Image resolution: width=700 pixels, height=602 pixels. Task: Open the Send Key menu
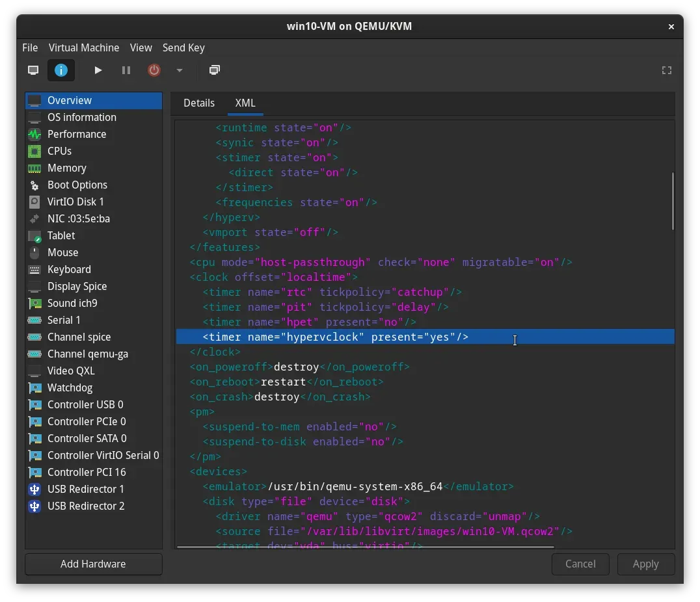[x=183, y=47]
